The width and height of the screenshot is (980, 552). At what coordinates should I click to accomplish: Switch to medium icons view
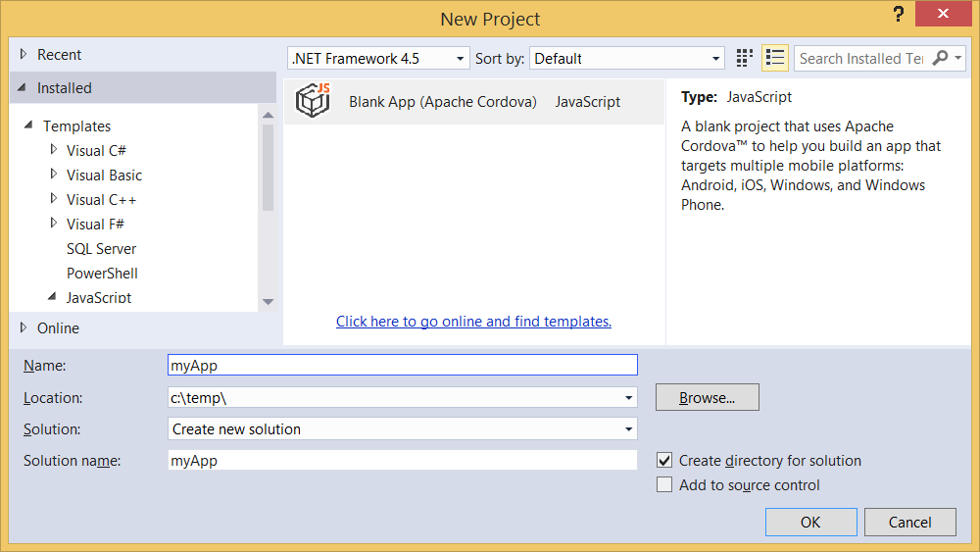tap(744, 58)
